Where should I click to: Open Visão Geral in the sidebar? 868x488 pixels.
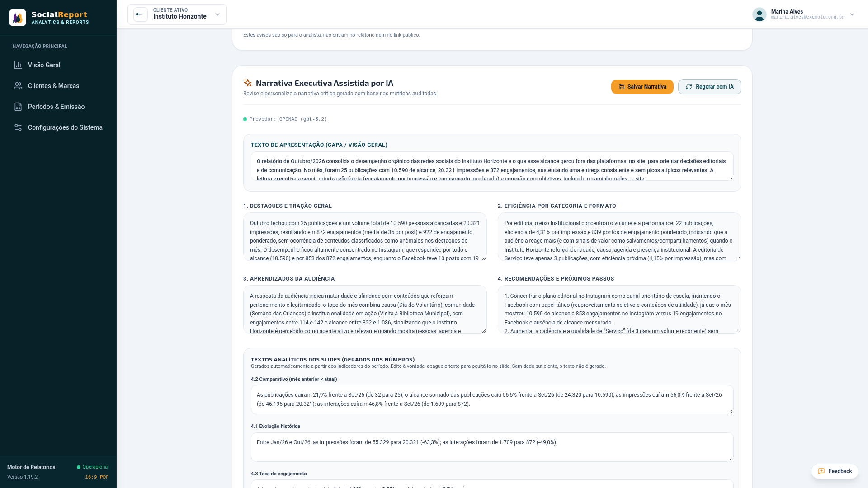pos(58,65)
